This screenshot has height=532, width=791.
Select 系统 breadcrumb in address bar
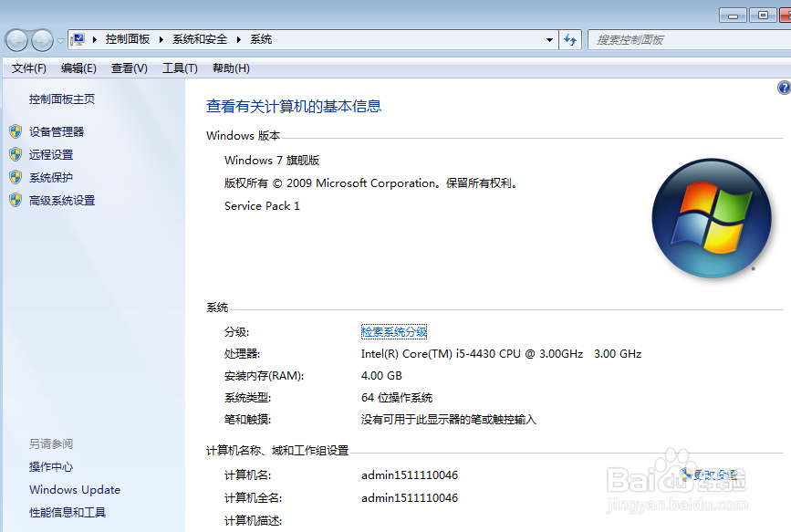261,39
